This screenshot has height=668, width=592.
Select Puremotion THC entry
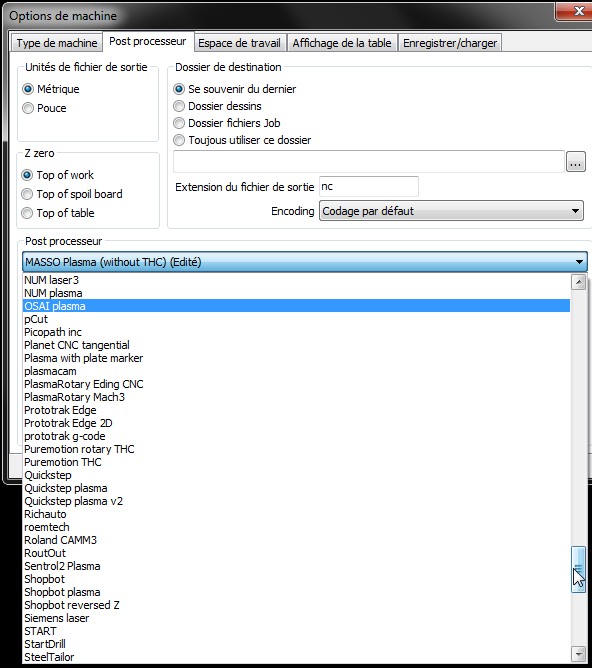pyautogui.click(x=296, y=462)
